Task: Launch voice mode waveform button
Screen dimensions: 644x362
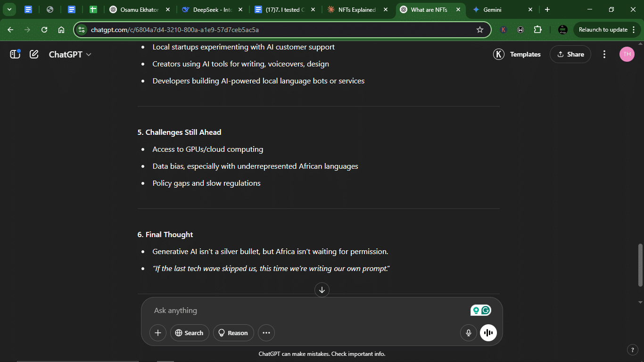Action: 488,333
